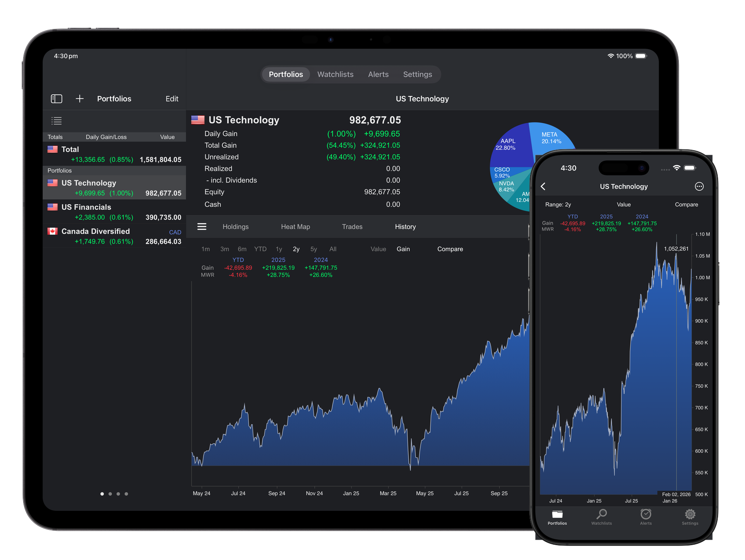
Task: Click the Daily Gain +9,699.65 value
Action: 382,134
